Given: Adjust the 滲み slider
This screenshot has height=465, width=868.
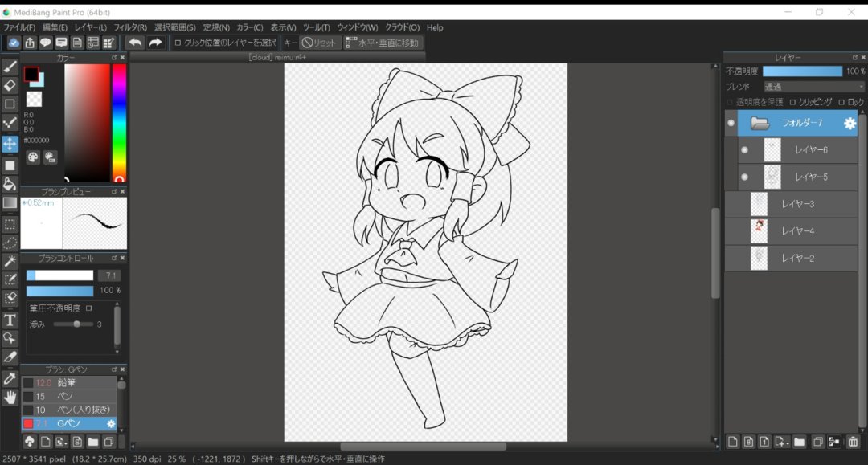Looking at the screenshot, I should tap(73, 324).
